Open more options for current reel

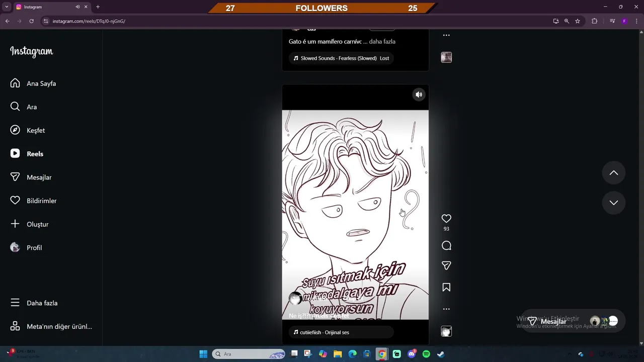pyautogui.click(x=446, y=309)
